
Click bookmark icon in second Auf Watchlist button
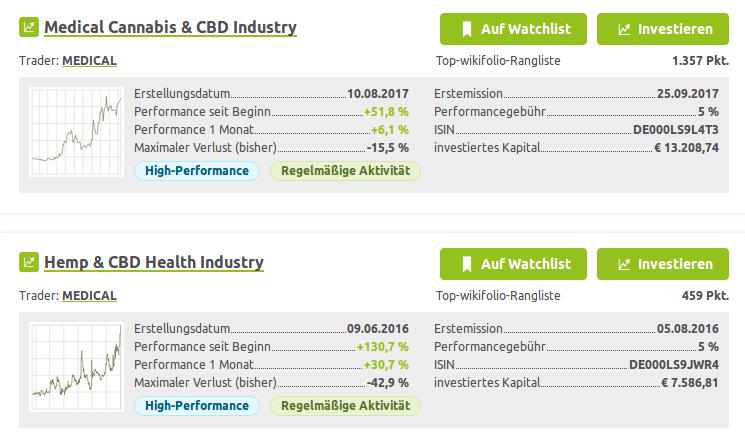[x=466, y=264]
